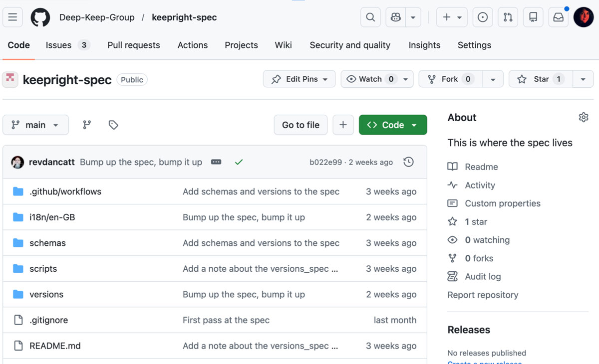Expand commit message ellipsis
Viewport: 599px width, 364px height.
[216, 162]
